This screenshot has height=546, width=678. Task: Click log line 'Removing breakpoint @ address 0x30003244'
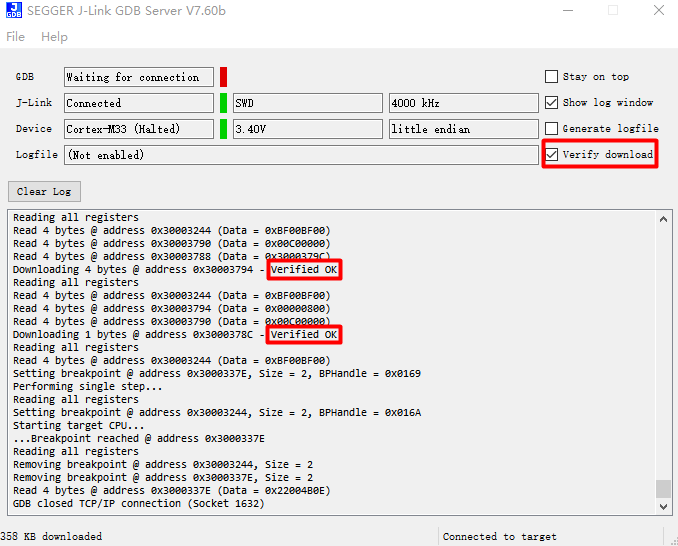coord(163,464)
